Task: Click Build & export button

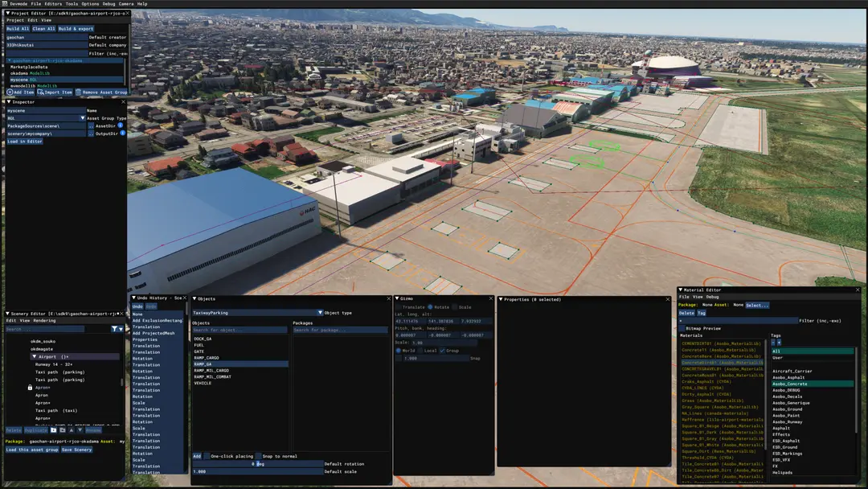Action: pyautogui.click(x=76, y=29)
